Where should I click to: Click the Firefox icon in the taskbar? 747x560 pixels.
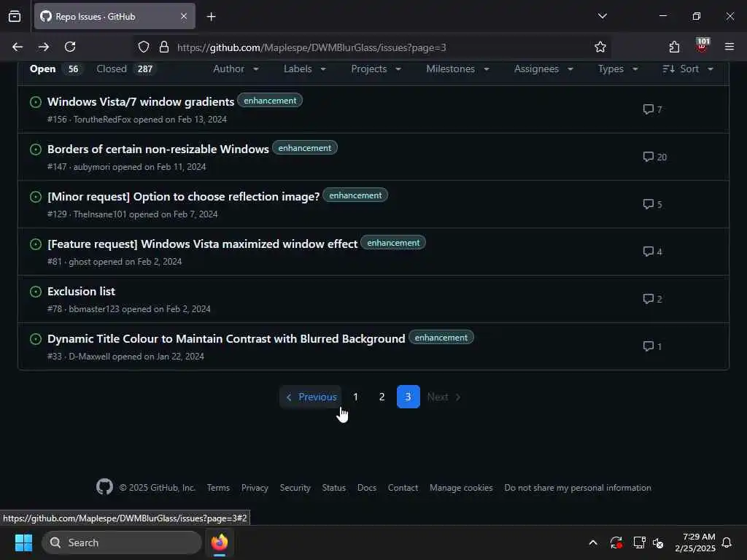(x=220, y=542)
